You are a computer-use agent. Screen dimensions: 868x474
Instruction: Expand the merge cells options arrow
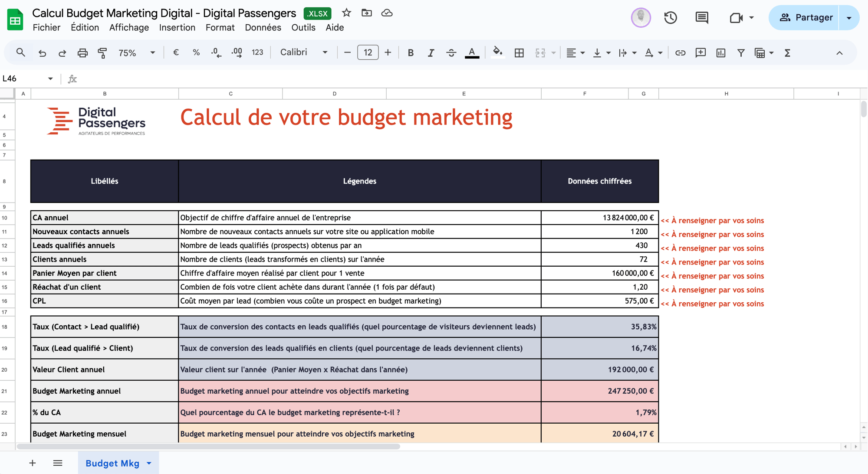[553, 52]
